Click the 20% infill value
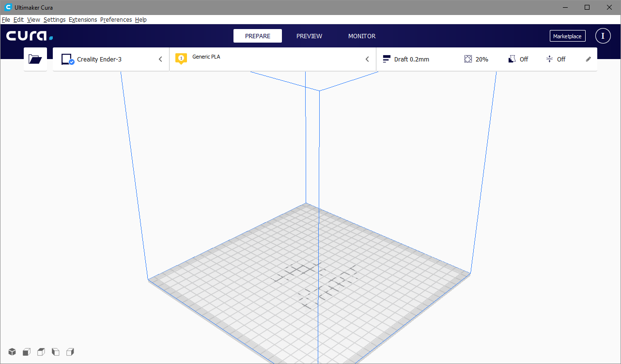 click(482, 60)
